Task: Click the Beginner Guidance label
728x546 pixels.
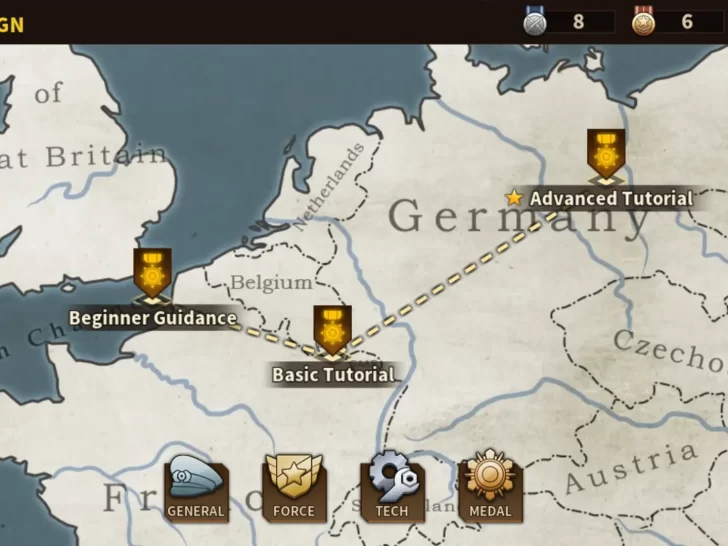Action: (153, 318)
